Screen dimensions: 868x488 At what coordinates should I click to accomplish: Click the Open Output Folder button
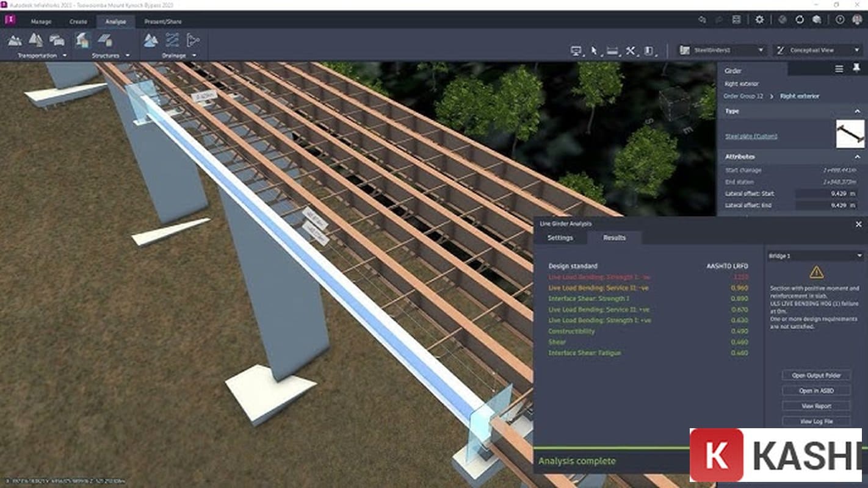(x=816, y=375)
